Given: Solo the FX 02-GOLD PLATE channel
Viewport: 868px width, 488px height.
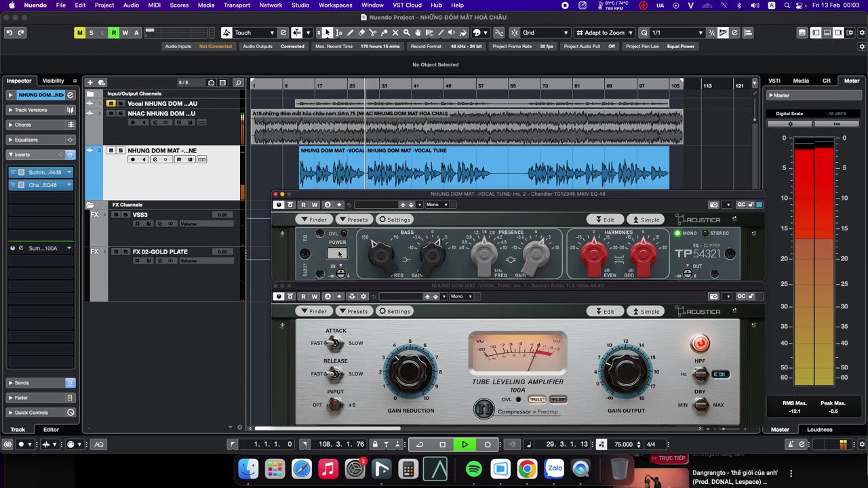Looking at the screenshot, I should click(x=125, y=251).
